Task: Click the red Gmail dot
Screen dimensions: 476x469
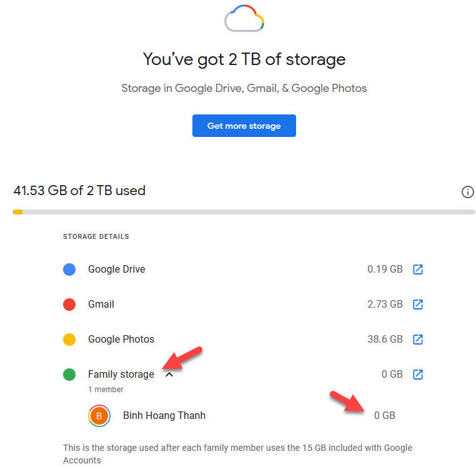Action: [x=69, y=305]
